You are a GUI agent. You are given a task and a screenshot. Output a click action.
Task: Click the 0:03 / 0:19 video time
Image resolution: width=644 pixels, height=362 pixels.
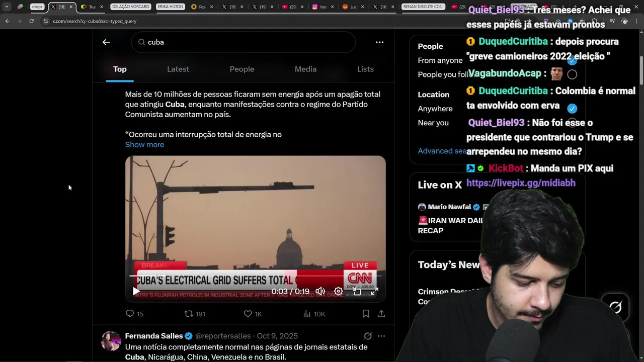pyautogui.click(x=290, y=291)
